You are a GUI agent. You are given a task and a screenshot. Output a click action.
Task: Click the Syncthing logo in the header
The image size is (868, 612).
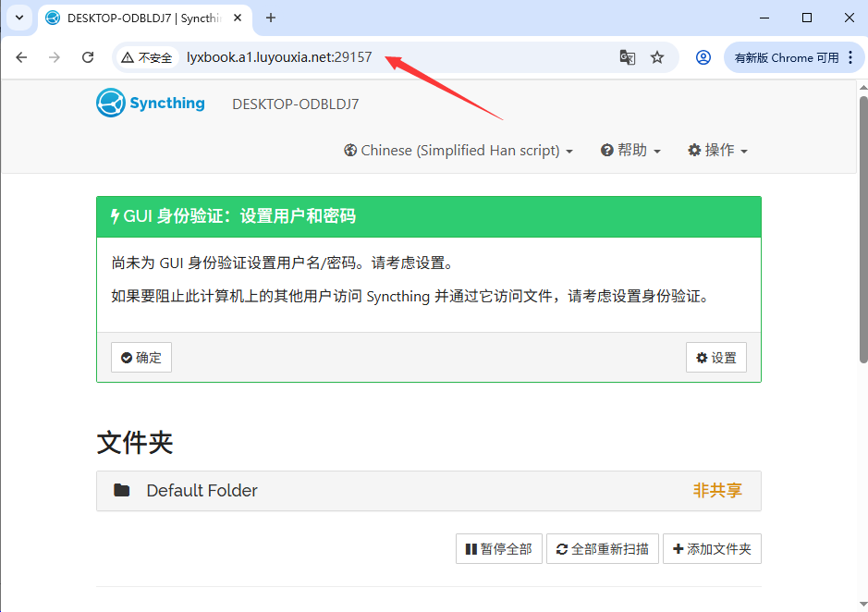150,103
